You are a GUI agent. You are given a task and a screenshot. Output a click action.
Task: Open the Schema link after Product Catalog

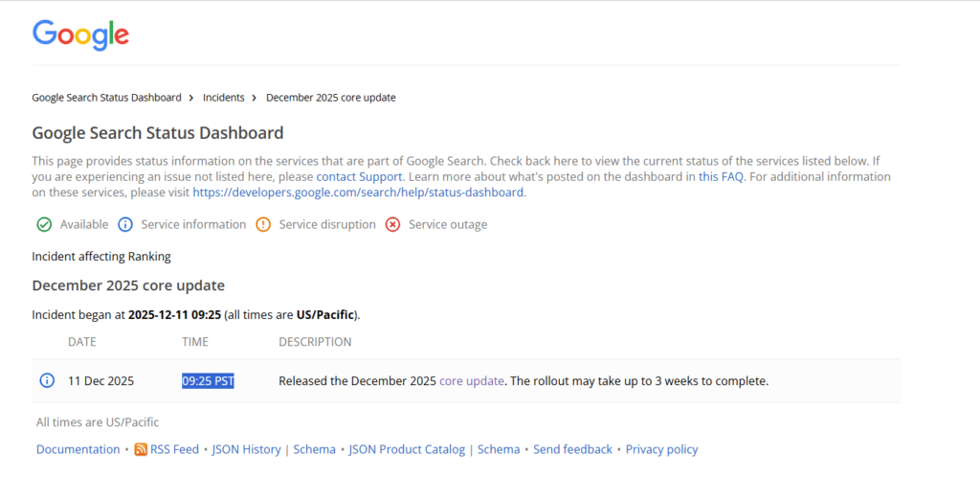point(499,449)
